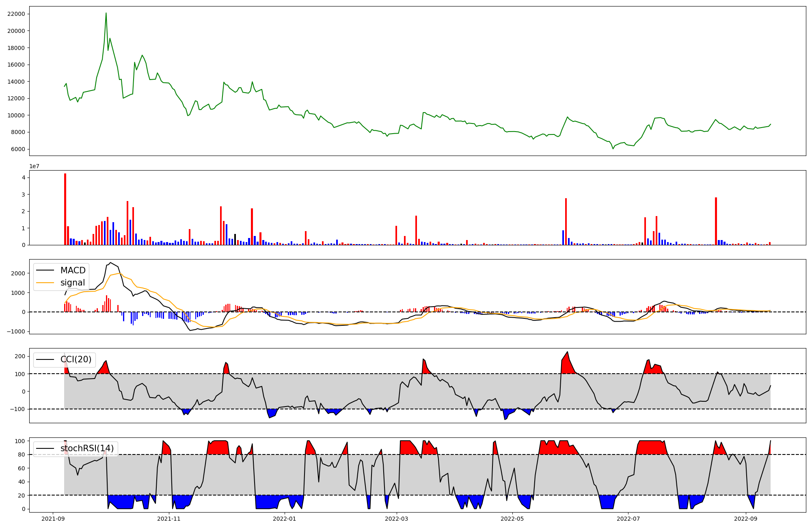The width and height of the screenshot is (812, 528).
Task: Click the MACD legend label
Action: click(73, 270)
